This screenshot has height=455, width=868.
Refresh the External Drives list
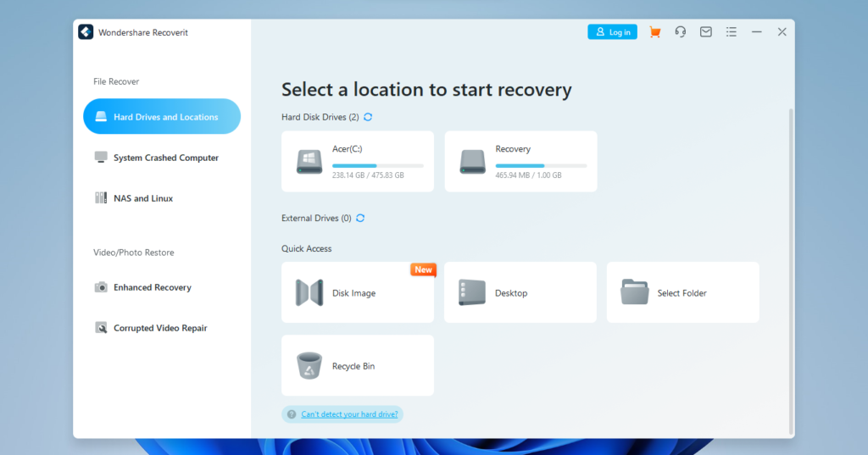click(x=360, y=218)
